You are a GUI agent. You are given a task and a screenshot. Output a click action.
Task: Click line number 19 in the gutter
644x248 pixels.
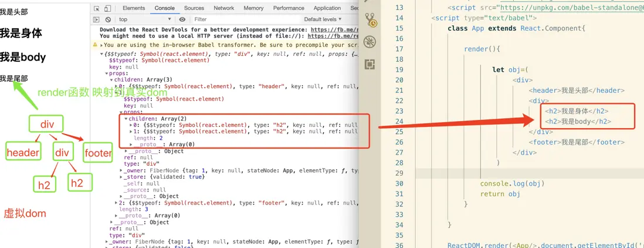399,69
